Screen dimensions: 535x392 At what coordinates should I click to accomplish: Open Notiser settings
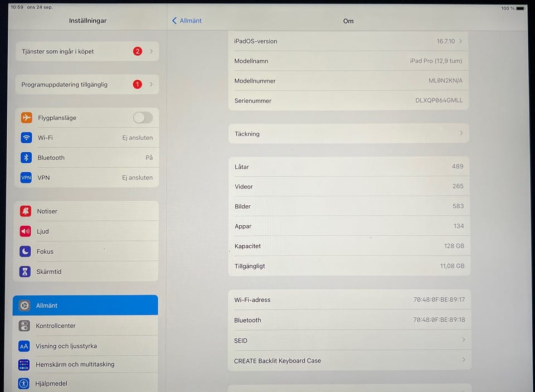point(86,211)
